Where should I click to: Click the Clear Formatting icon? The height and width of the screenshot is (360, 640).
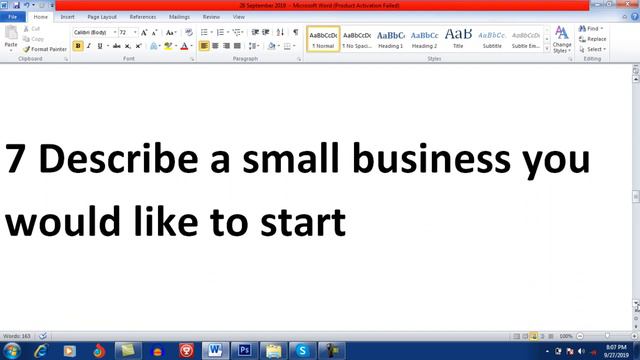click(189, 32)
